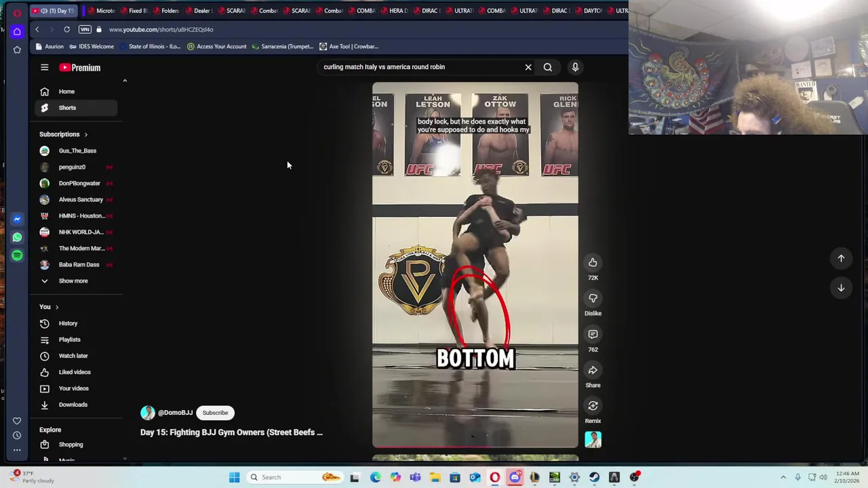Expand the Subscriptions section
Viewport: 868px width, 488px height.
click(63, 134)
